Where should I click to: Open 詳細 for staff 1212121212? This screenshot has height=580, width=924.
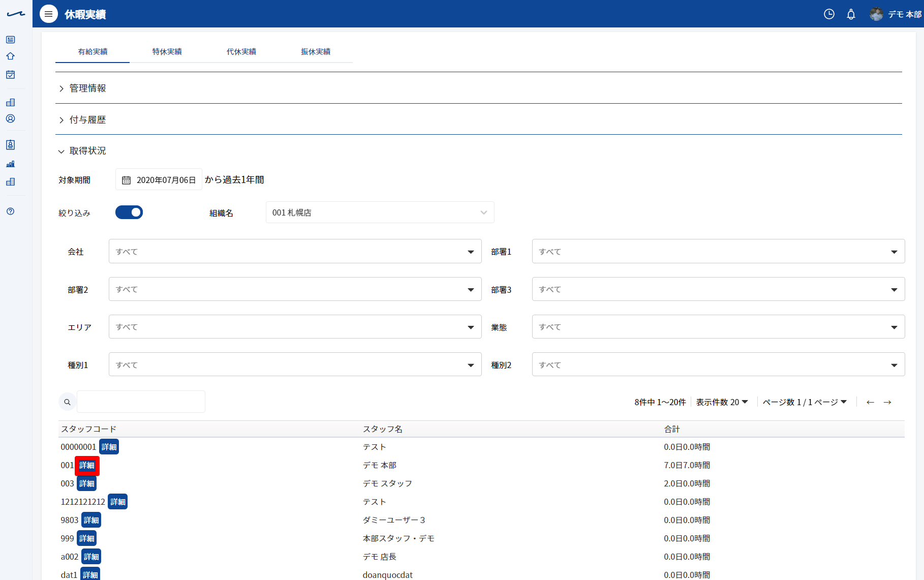[x=118, y=502]
